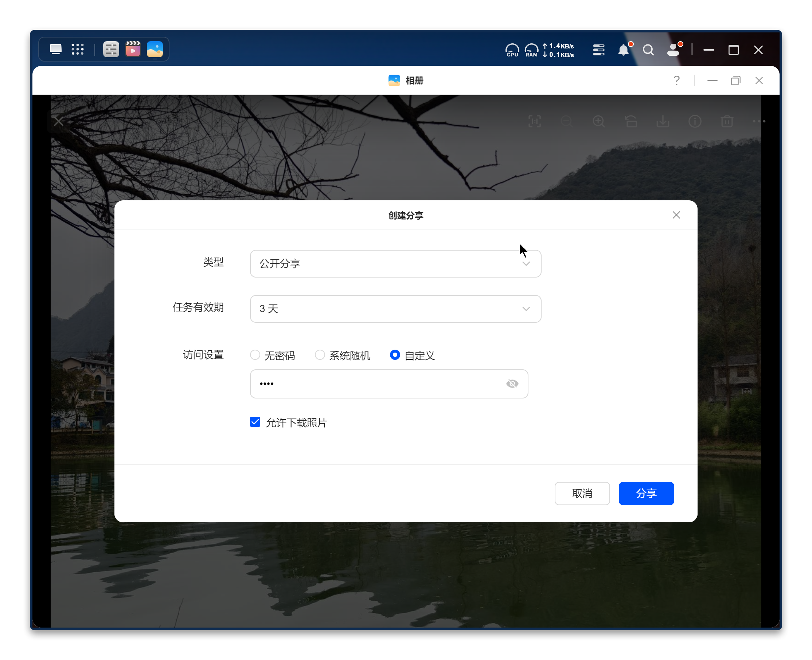Show desktop via the monitor icon
812x660 pixels.
(x=55, y=49)
